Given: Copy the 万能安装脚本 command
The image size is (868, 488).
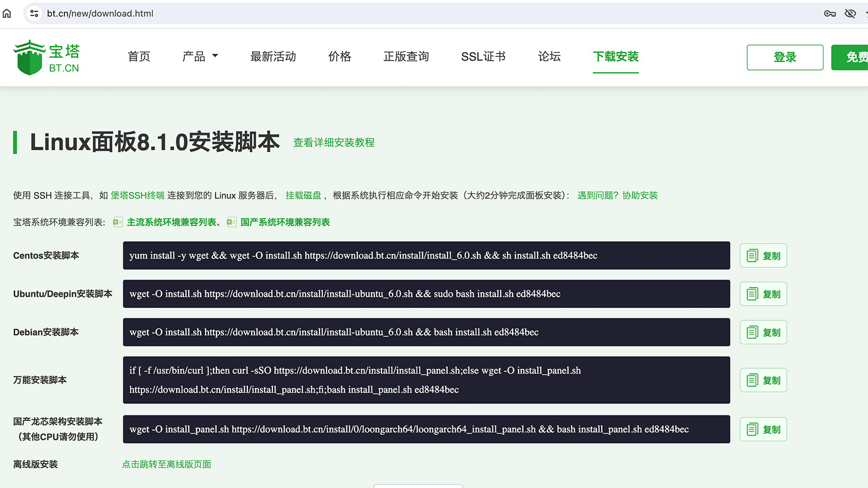Looking at the screenshot, I should click(763, 380).
